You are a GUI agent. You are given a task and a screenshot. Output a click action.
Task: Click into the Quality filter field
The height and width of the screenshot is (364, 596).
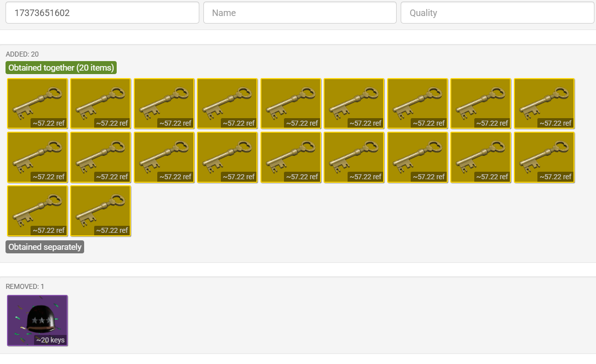pyautogui.click(x=498, y=13)
